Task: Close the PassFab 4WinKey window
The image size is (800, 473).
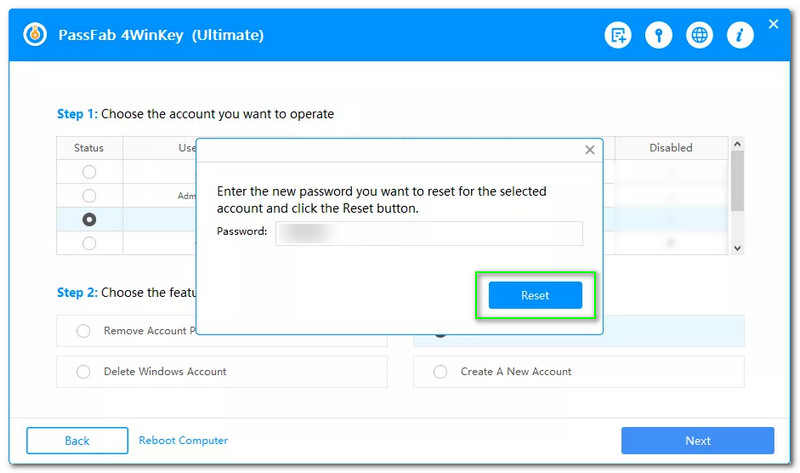Action: (x=773, y=23)
